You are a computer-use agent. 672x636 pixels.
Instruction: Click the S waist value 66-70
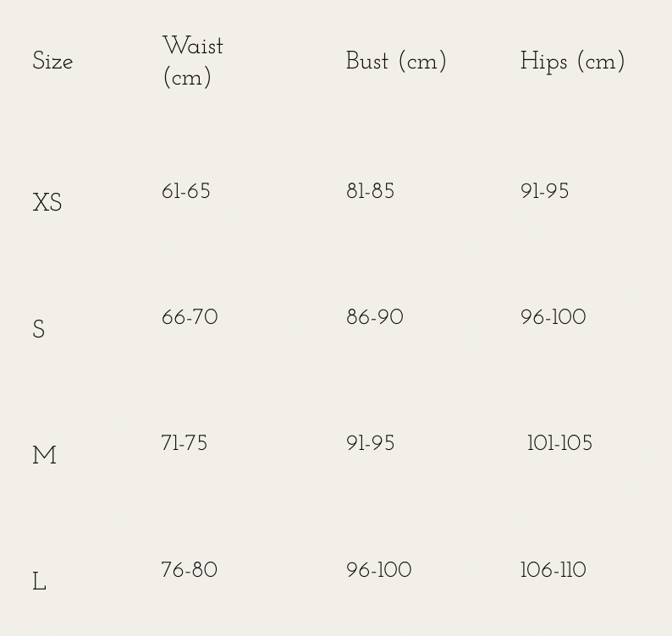pos(190,318)
